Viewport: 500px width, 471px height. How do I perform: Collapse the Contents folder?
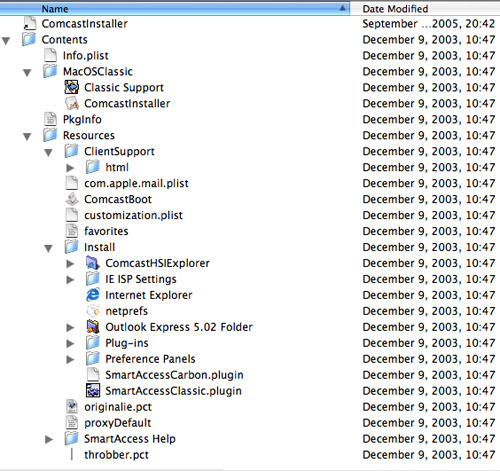pos(6,40)
